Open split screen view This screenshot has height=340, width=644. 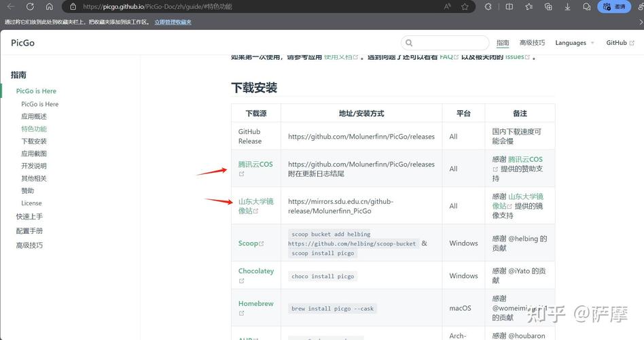pos(509,7)
